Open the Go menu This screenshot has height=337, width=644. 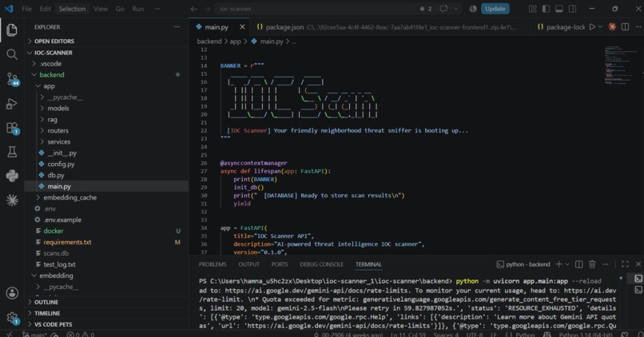120,9
